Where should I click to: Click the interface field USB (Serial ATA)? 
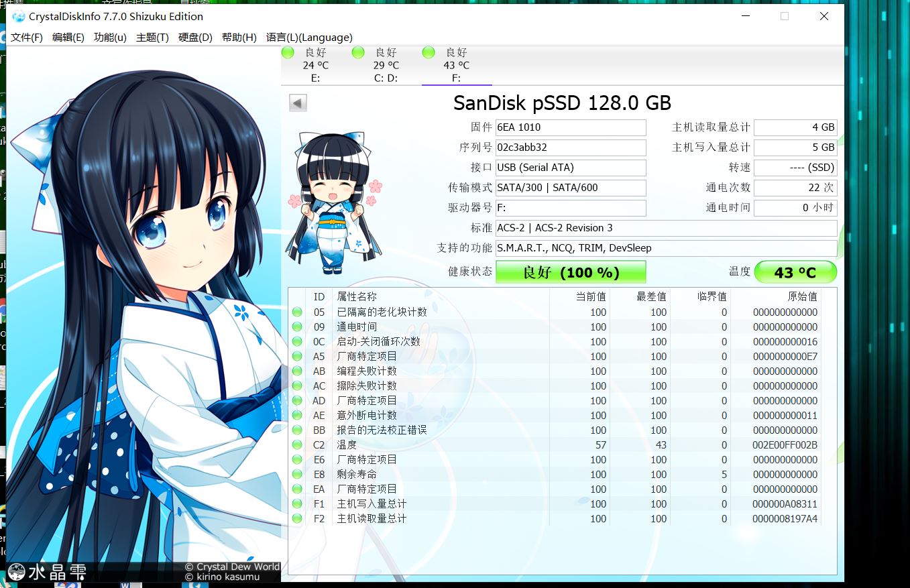[571, 168]
